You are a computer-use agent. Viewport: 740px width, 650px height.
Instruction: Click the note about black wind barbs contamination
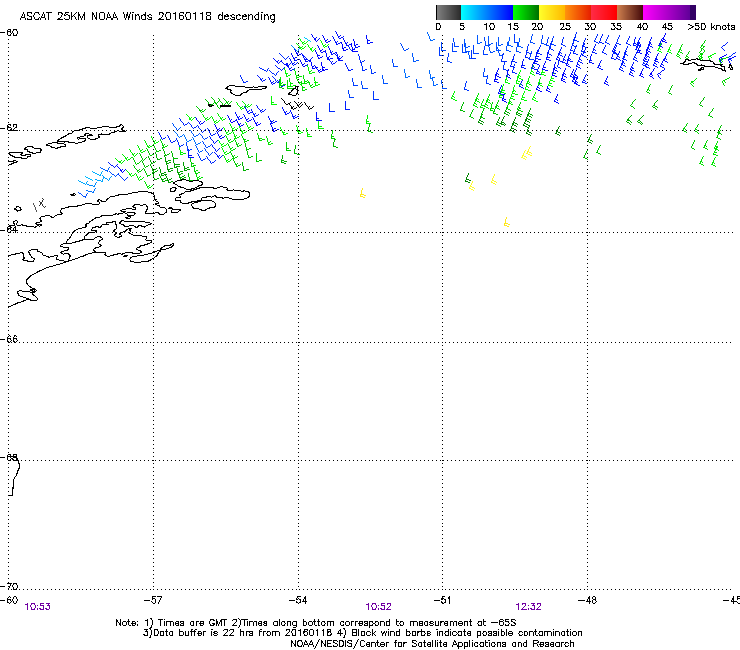(460, 633)
